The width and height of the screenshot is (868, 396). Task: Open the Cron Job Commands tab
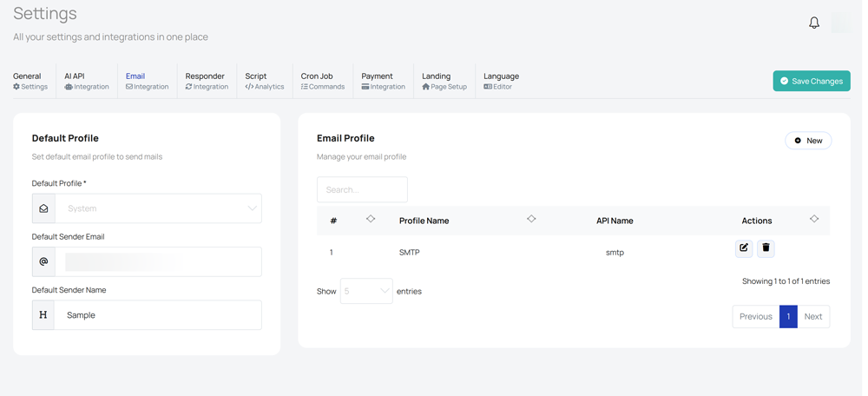[322, 81]
